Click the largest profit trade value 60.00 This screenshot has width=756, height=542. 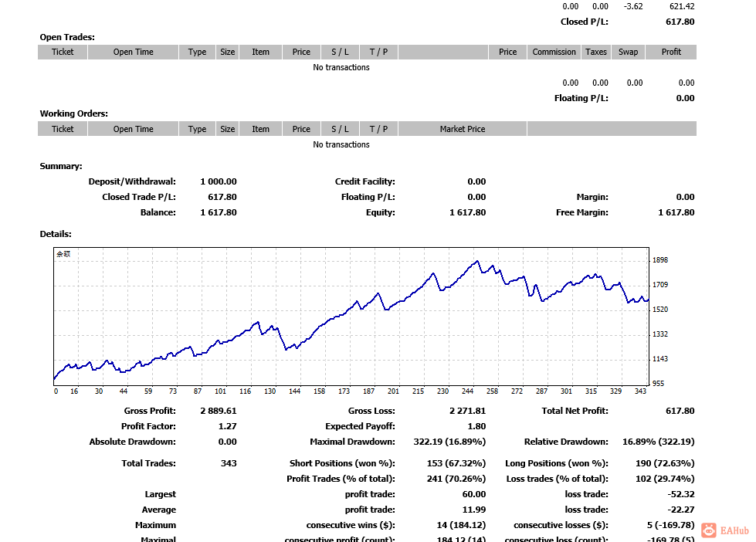[x=474, y=495]
